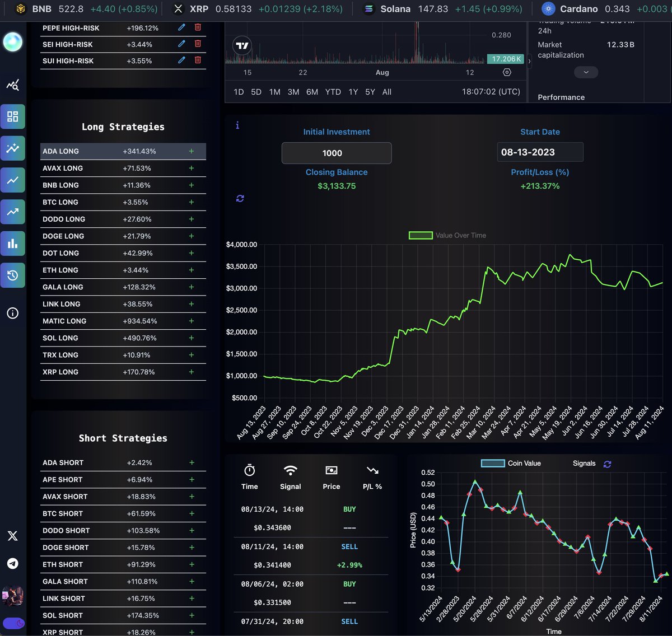Add the DODO SHORT strategy
Viewport: 672px width, 636px height.
(x=192, y=530)
